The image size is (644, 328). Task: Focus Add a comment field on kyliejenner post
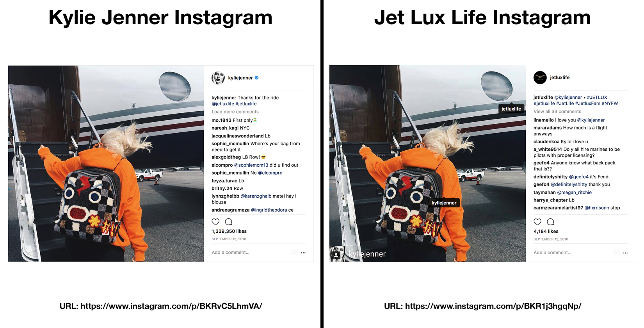(251, 253)
